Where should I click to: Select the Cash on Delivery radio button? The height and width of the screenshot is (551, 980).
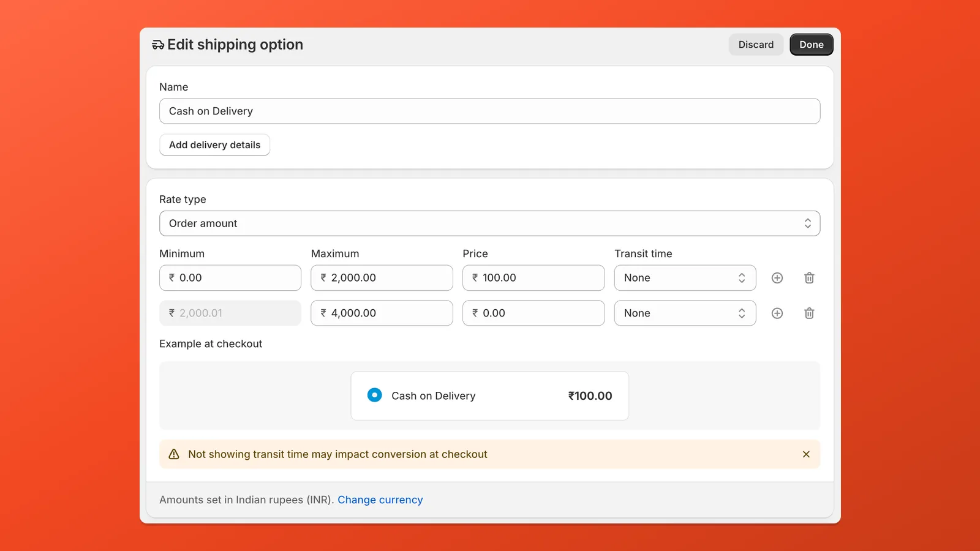[374, 395]
